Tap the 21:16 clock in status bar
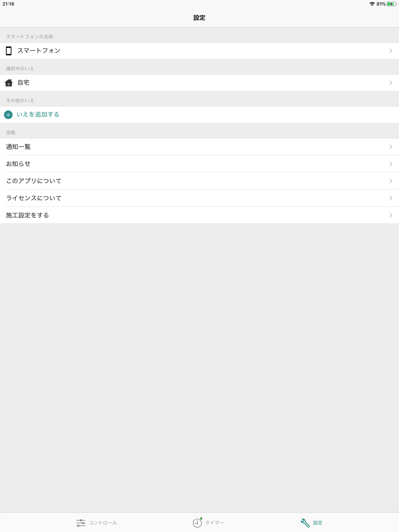Image resolution: width=399 pixels, height=532 pixels. pyautogui.click(x=8, y=4)
